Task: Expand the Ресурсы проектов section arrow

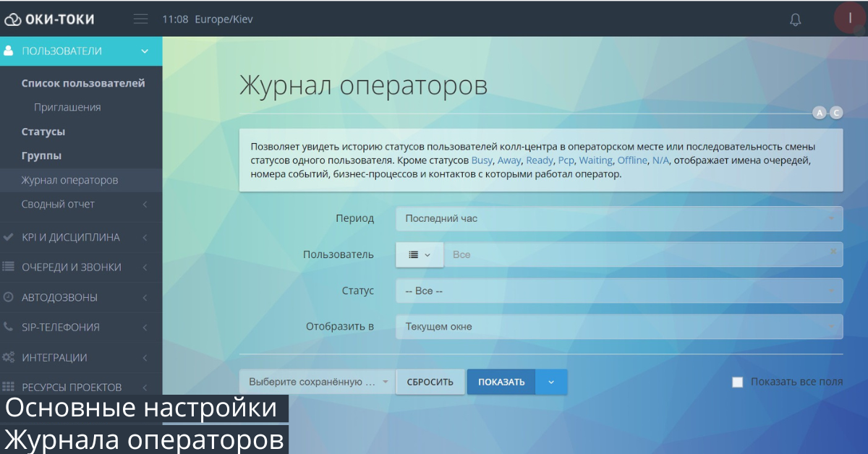Action: pyautogui.click(x=145, y=387)
